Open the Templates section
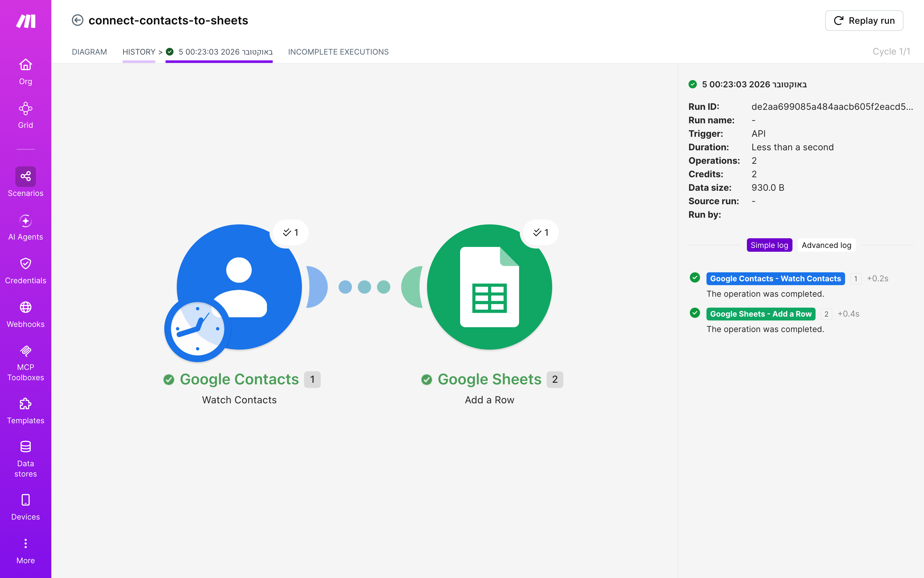Viewport: 924px width, 578px height. coord(26,411)
